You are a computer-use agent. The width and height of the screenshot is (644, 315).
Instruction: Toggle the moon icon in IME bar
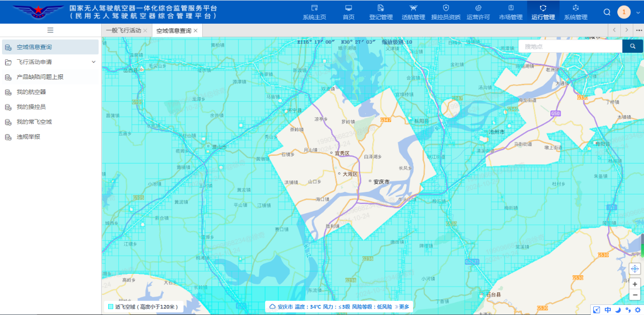pos(618,310)
